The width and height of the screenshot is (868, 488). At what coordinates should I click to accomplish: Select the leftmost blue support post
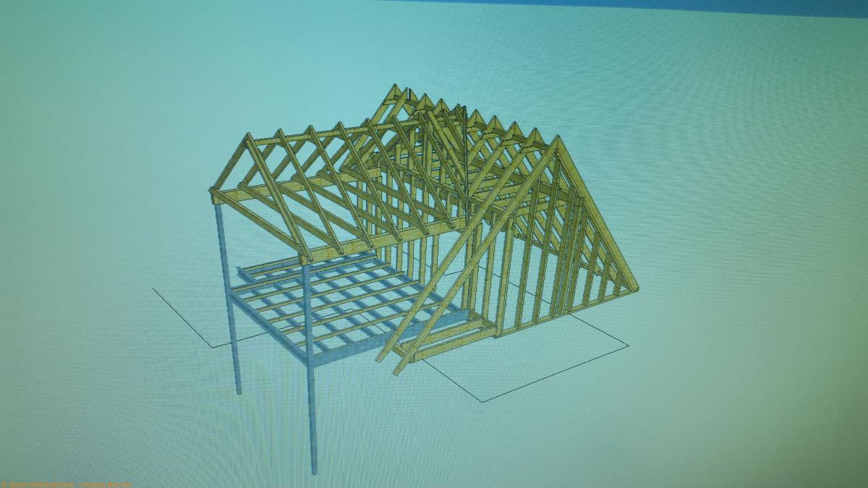click(229, 304)
